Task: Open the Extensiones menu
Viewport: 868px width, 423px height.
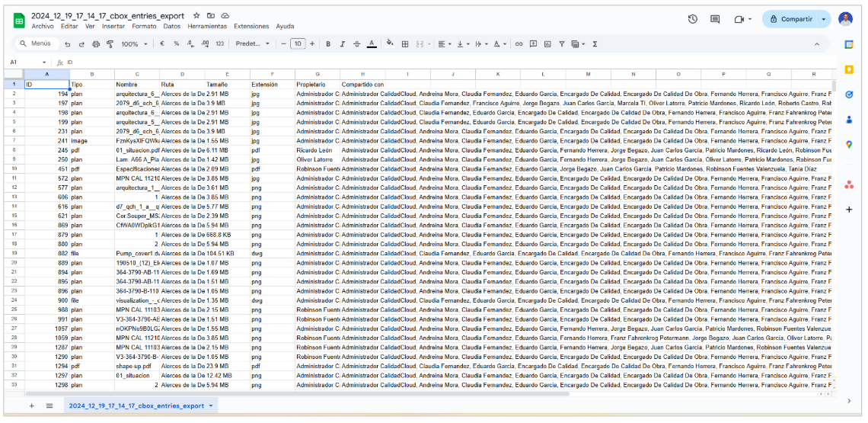Action: click(x=251, y=26)
